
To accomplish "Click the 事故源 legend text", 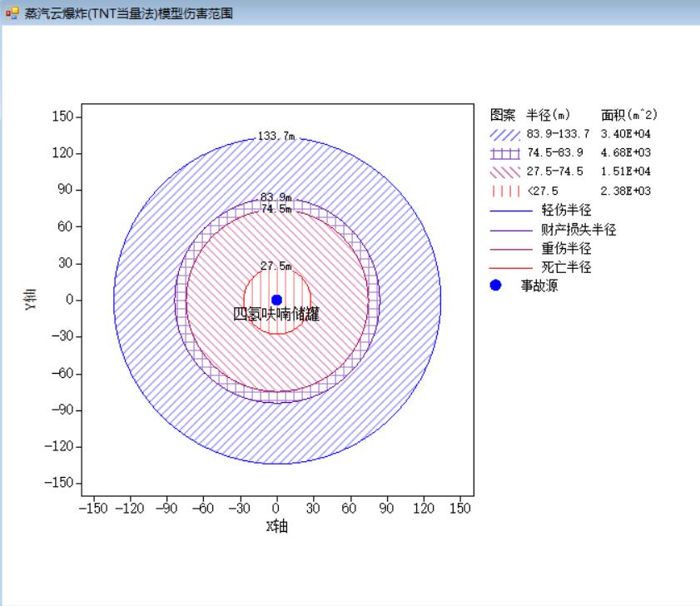I will coord(539,286).
